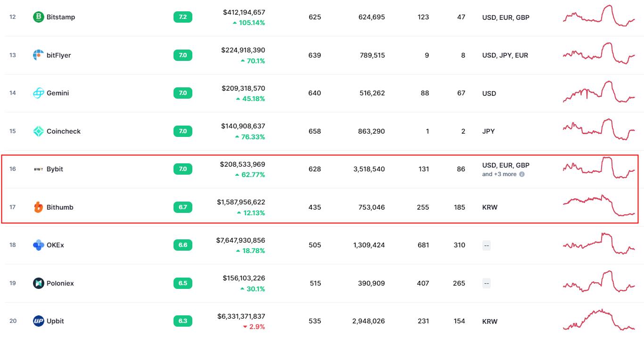Click Poloniex's '--' fiat placeholder
Viewport: 644px width, 338px height.
(487, 283)
